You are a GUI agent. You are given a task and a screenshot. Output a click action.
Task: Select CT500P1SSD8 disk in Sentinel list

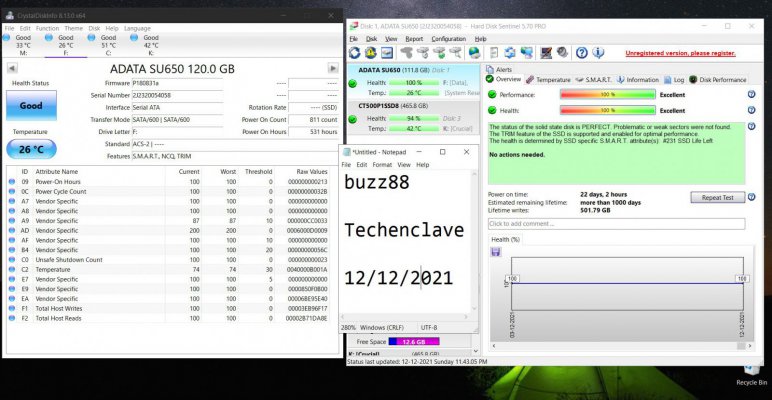point(413,117)
